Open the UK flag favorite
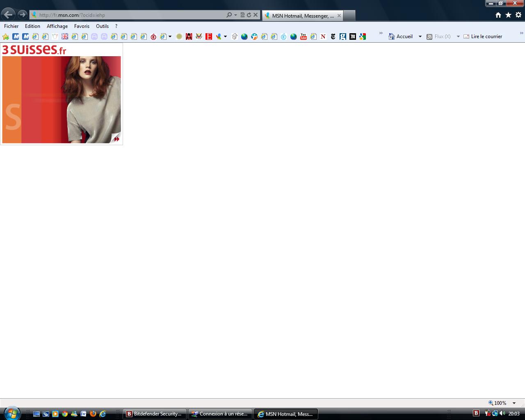This screenshot has width=525, height=420. 65,37
